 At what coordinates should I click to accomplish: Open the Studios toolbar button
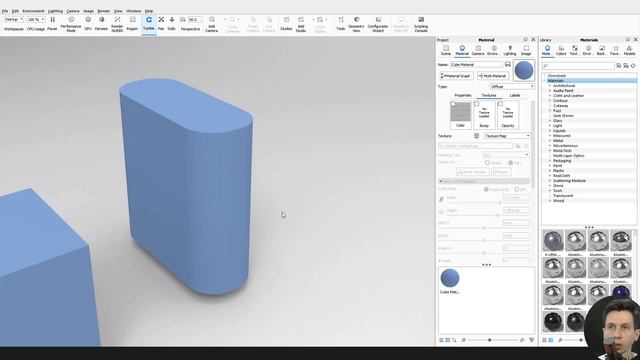tap(286, 24)
